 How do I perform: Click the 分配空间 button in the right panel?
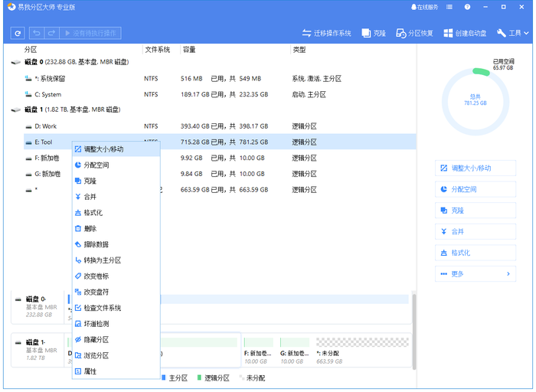[x=476, y=189]
